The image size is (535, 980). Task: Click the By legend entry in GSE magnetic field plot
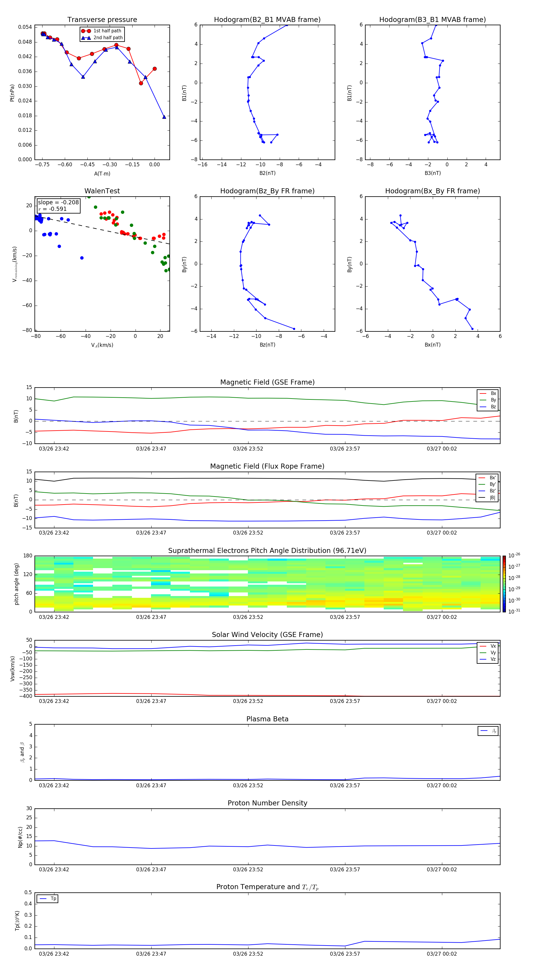click(488, 400)
